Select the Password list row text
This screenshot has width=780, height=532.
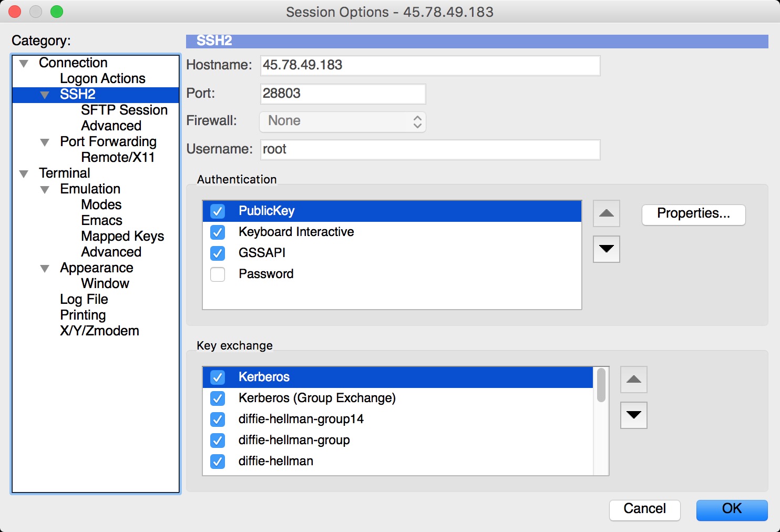[x=266, y=274]
